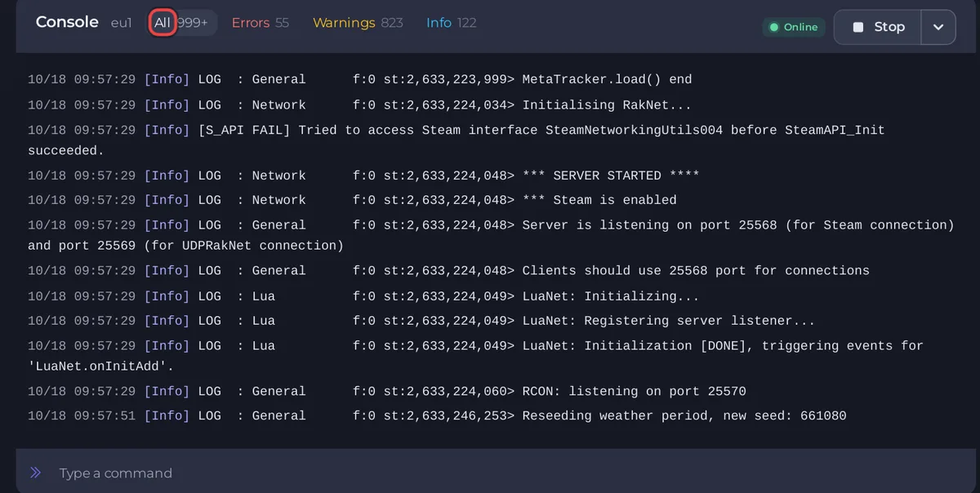Image resolution: width=980 pixels, height=493 pixels.
Task: Click the Console heading
Action: click(67, 22)
